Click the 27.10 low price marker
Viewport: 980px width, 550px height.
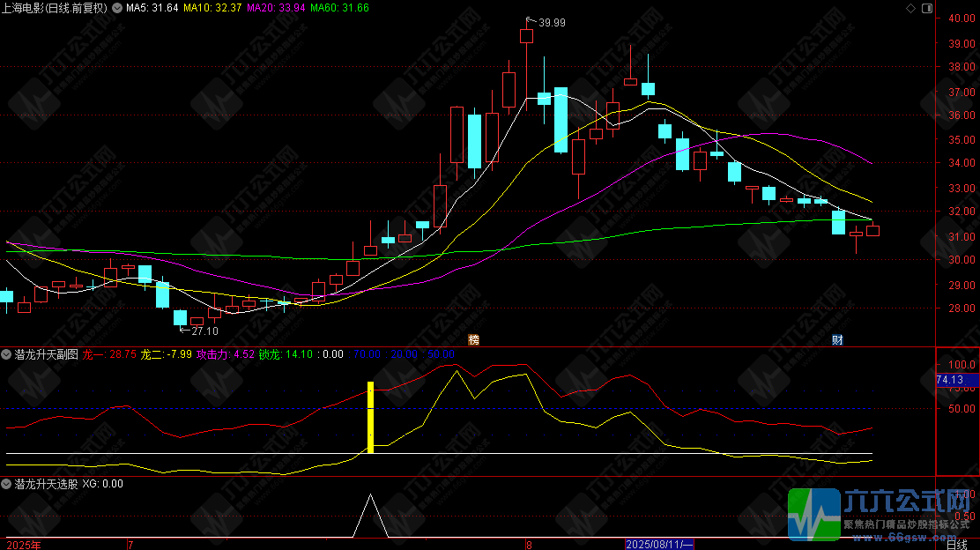pyautogui.click(x=205, y=331)
